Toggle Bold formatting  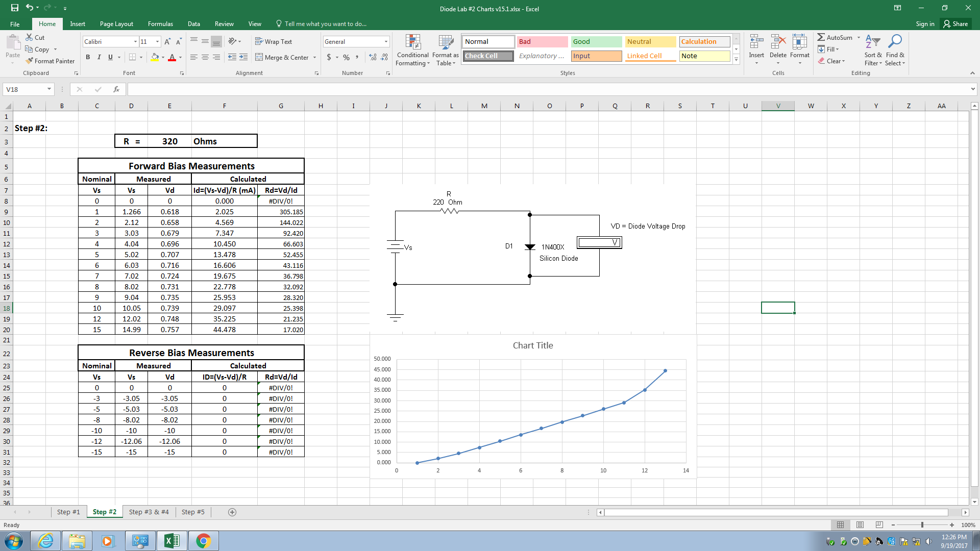pos(88,57)
